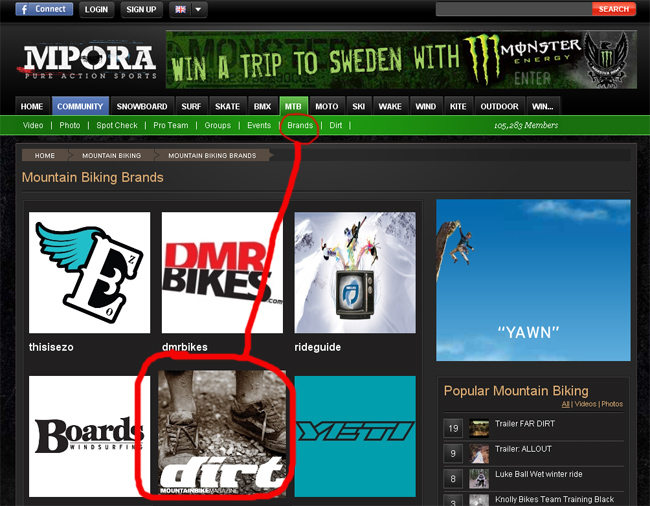Switch to the MTB tab
This screenshot has height=506, width=650.
coord(292,106)
